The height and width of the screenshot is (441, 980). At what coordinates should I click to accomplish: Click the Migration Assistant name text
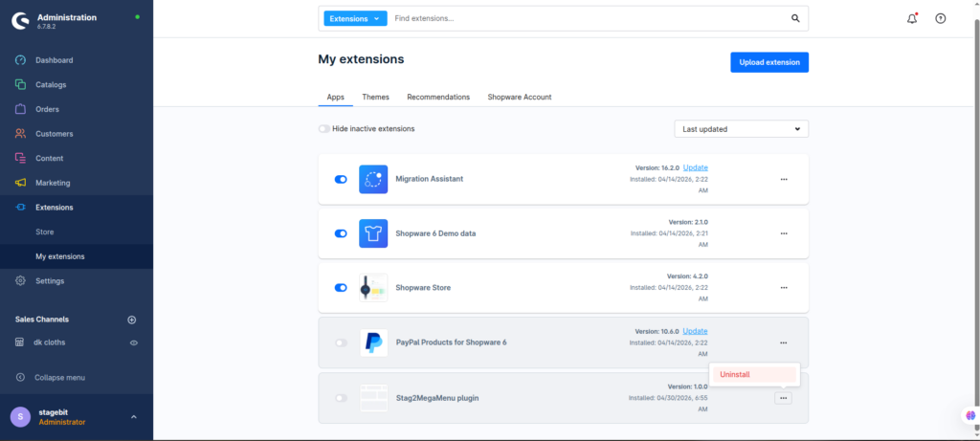pos(430,179)
